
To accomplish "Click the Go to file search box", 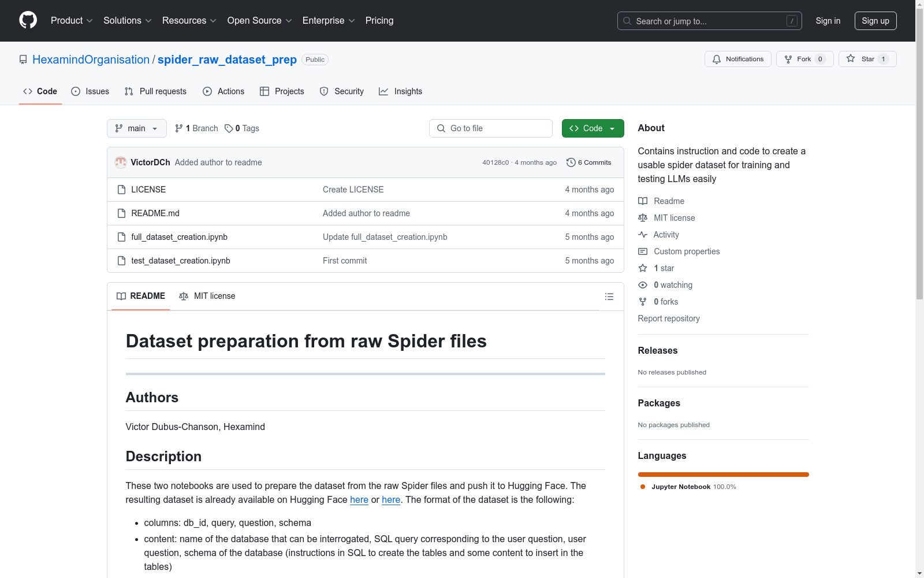I will point(491,128).
